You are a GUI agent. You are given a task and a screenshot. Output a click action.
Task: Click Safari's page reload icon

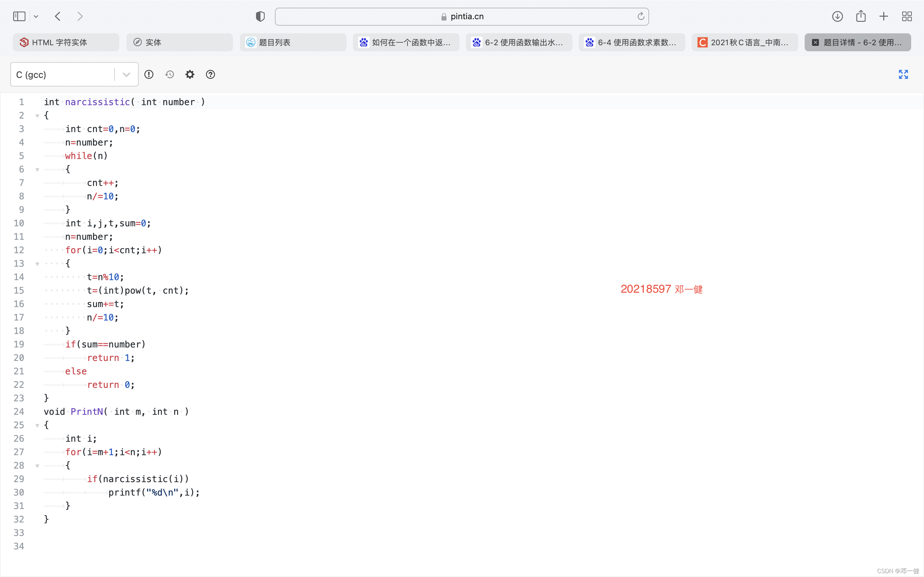pos(641,16)
